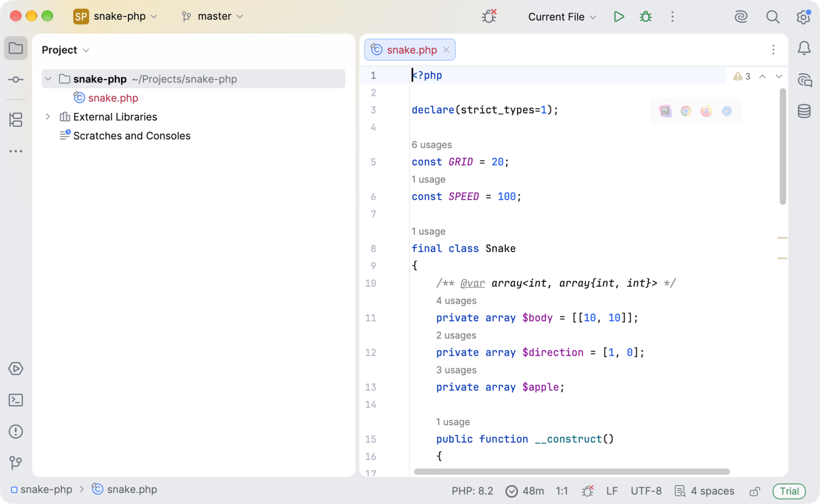Show more tool windows ellipsis
The width and height of the screenshot is (820, 504).
(16, 151)
